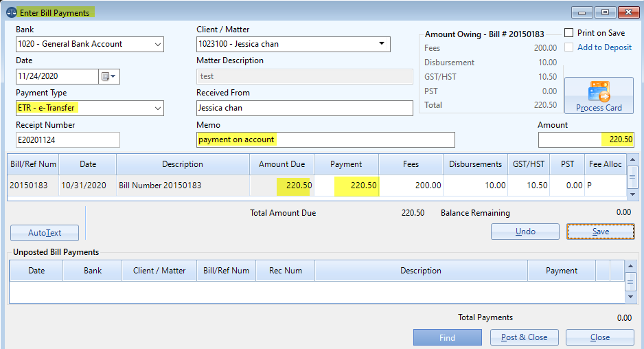Click the Fee Alloc cell showing P
The image size is (644, 349).
606,185
